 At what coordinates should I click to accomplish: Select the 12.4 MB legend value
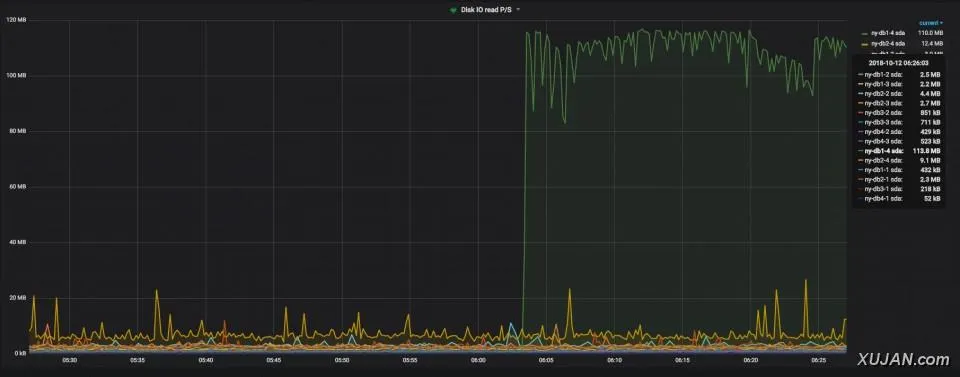[932, 44]
